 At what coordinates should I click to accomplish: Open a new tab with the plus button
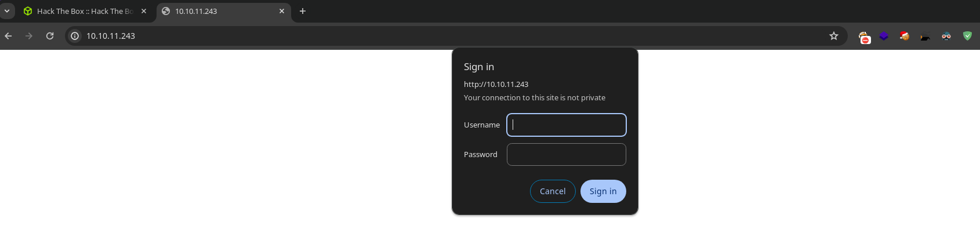302,11
